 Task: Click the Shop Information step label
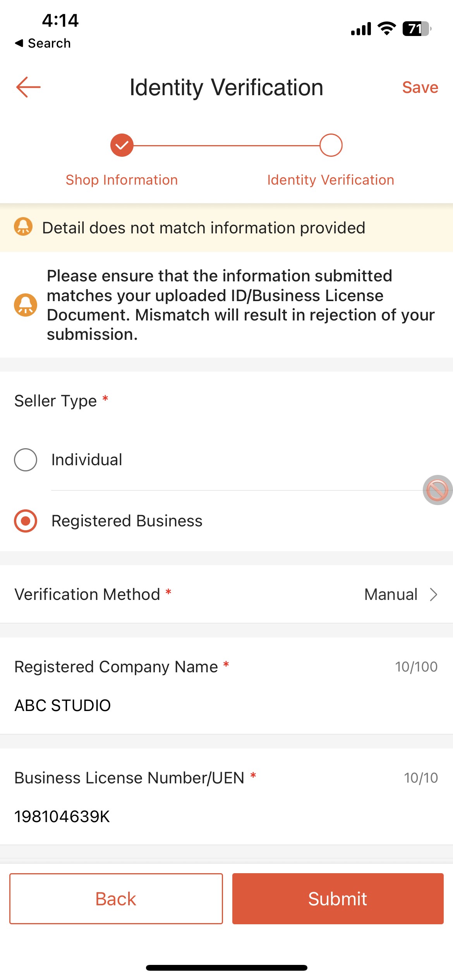122,179
